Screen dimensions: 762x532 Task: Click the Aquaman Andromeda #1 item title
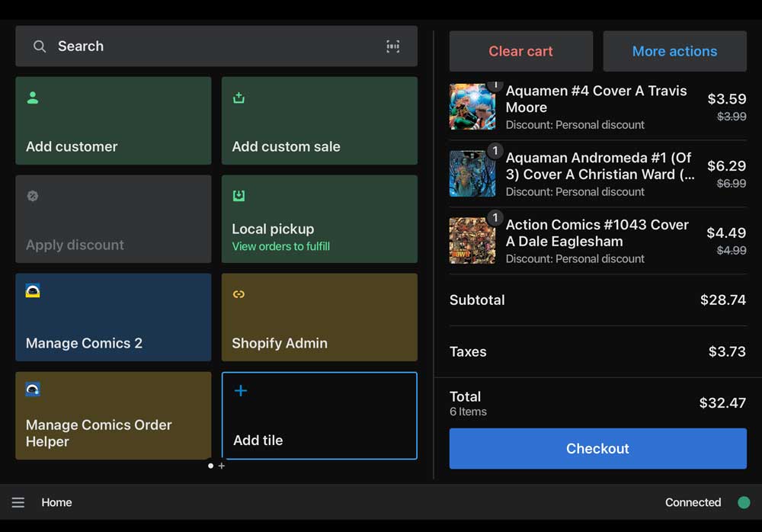tap(600, 166)
